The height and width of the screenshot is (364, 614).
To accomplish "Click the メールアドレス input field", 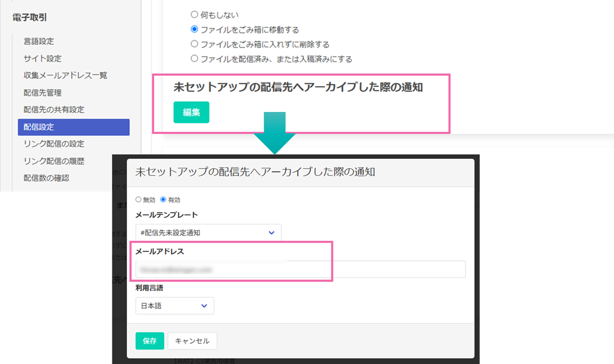I will click(300, 269).
